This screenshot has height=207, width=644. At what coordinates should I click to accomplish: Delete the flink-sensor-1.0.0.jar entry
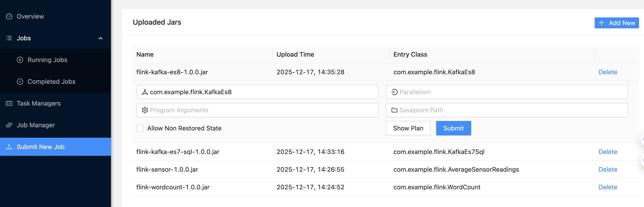[x=608, y=170]
